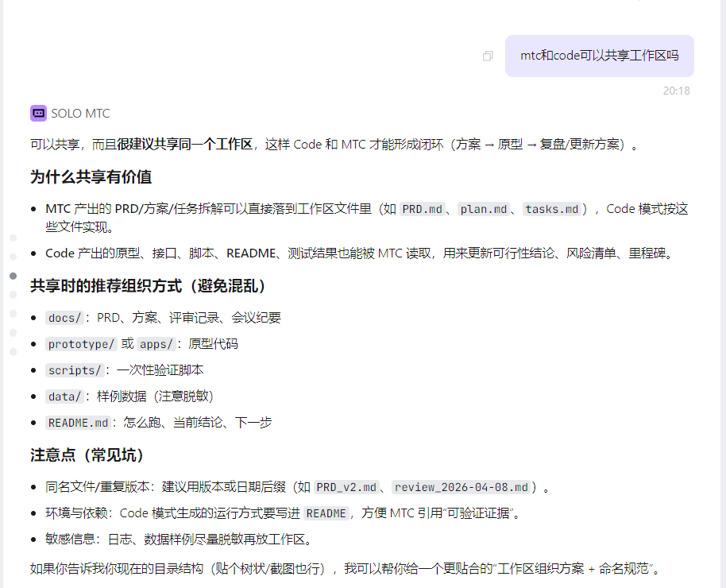
Task: Click the plan.md inline code chip
Action: tap(484, 210)
